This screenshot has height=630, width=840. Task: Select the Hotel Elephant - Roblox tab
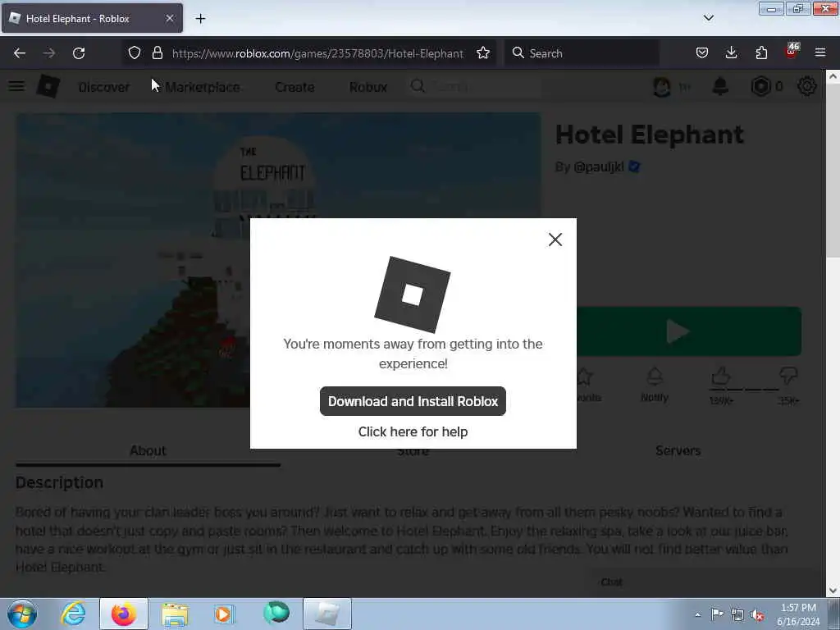(x=92, y=18)
